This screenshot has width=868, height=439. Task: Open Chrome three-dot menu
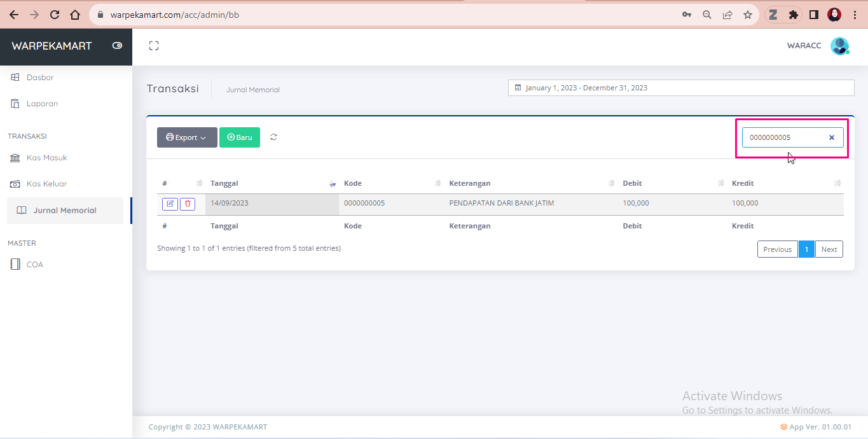point(855,15)
